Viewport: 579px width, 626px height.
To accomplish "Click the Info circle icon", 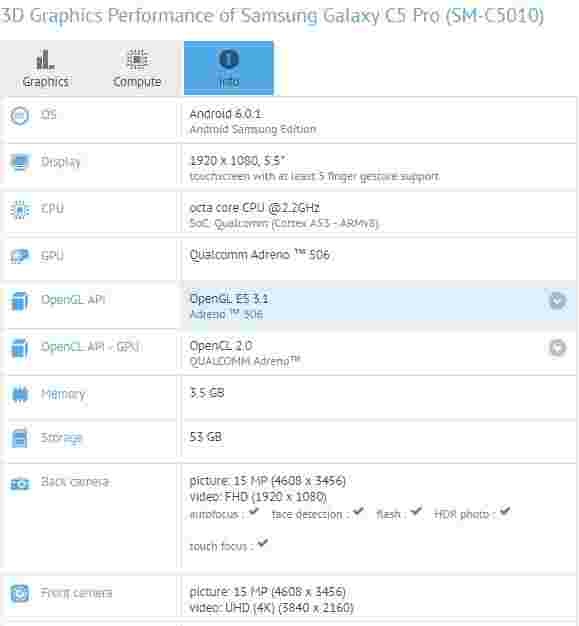I will coord(229,59).
